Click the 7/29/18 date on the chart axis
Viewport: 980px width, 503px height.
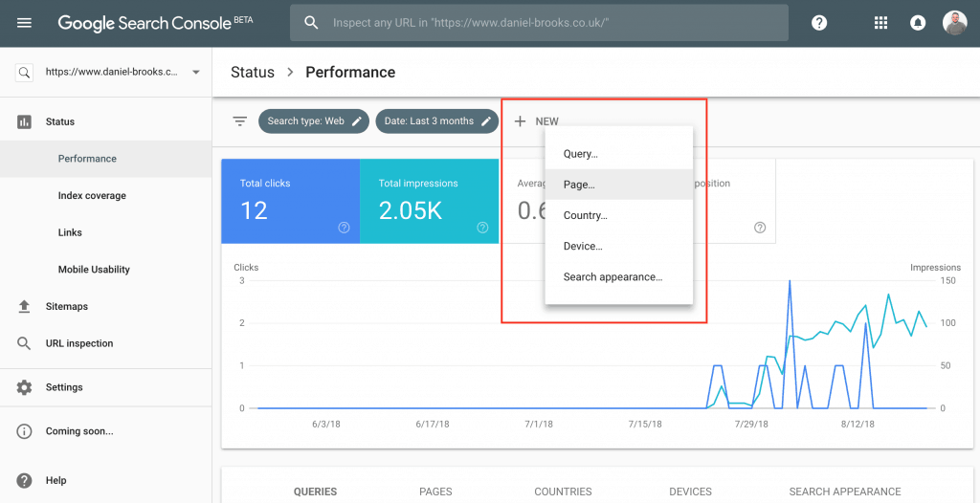751,424
